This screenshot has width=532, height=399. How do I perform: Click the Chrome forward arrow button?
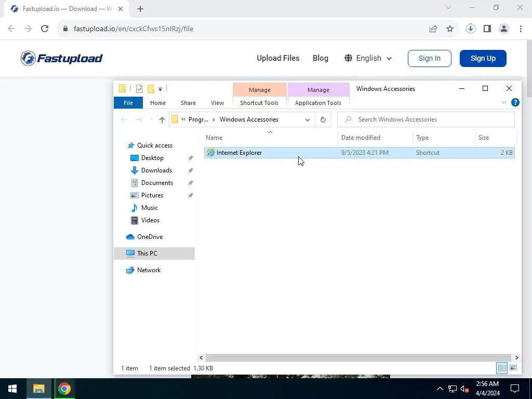click(28, 29)
